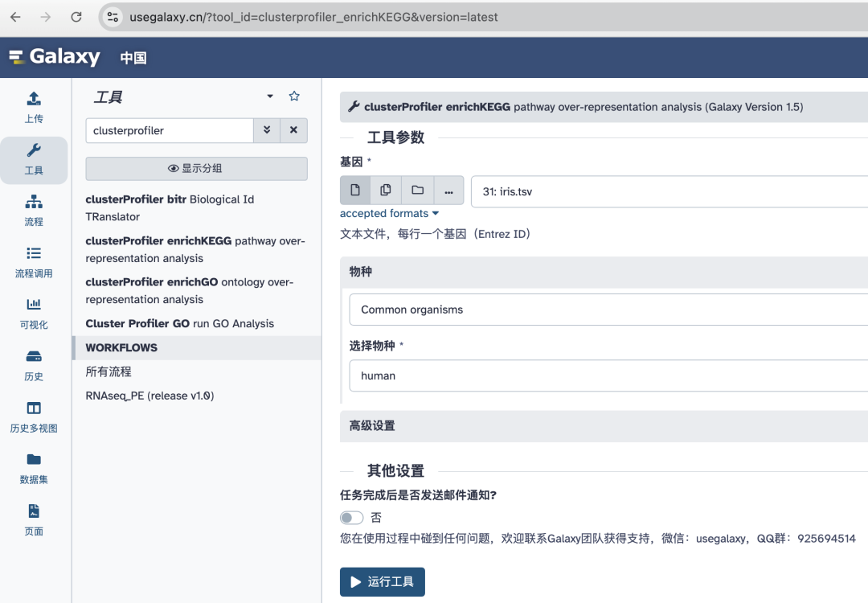The image size is (868, 603).
Task: Expand the 高级设置 advanced settings section
Action: pos(604,426)
